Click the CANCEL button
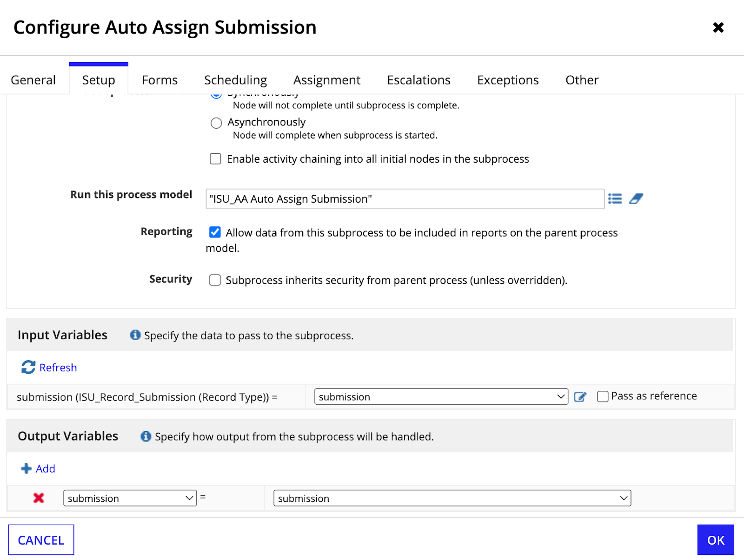 pos(41,540)
